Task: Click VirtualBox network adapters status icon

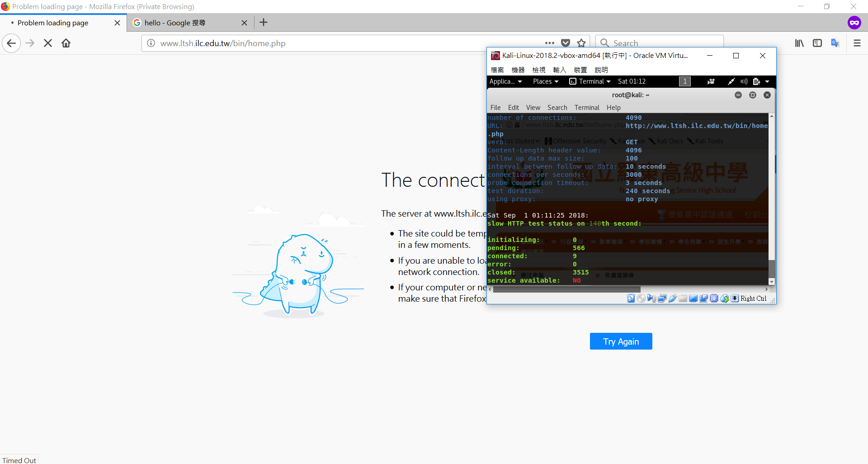Action: (662, 298)
